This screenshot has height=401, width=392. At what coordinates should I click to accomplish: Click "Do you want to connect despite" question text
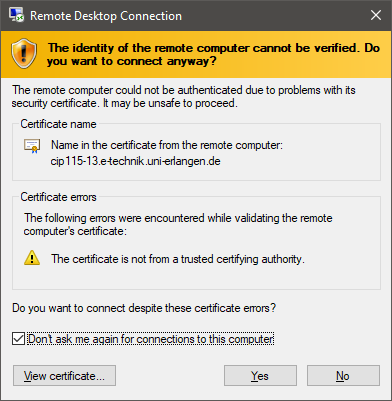144,308
